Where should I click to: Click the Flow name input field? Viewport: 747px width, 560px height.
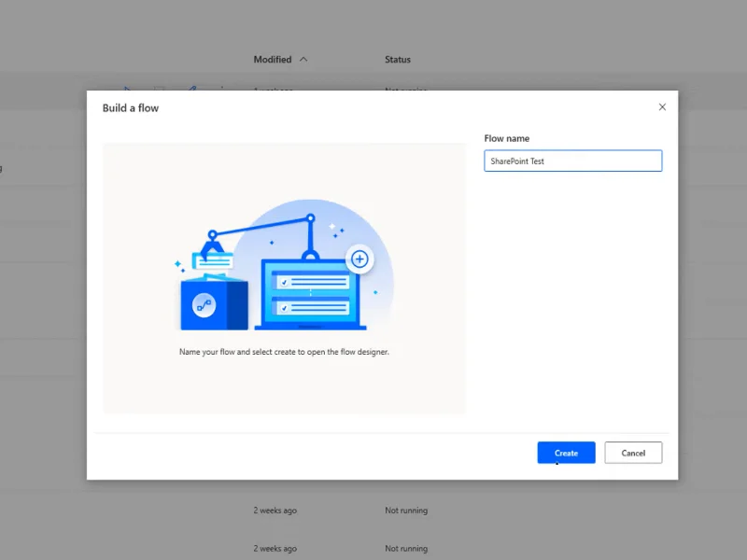pos(573,161)
